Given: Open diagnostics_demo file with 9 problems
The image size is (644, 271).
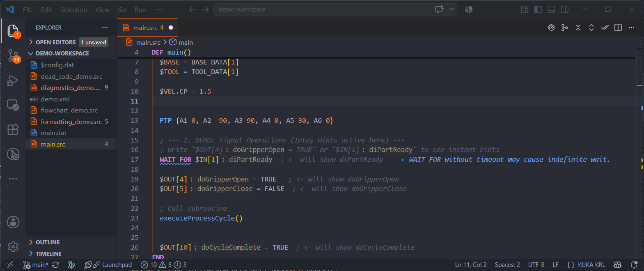Looking at the screenshot, I should coord(71,87).
